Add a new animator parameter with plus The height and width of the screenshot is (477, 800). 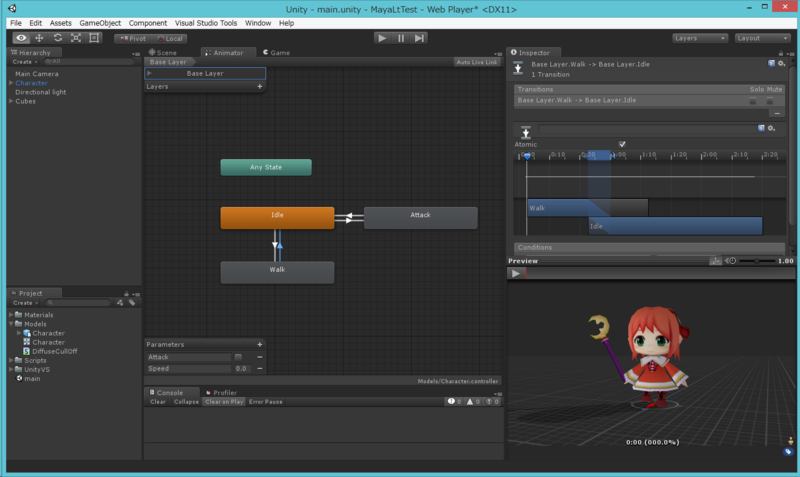click(260, 344)
